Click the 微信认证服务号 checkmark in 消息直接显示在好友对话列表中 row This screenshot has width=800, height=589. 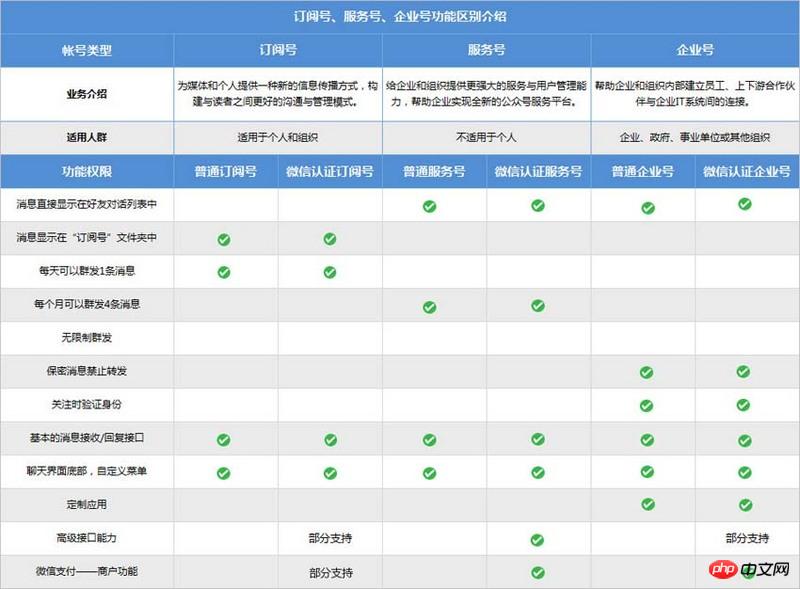pos(538,205)
